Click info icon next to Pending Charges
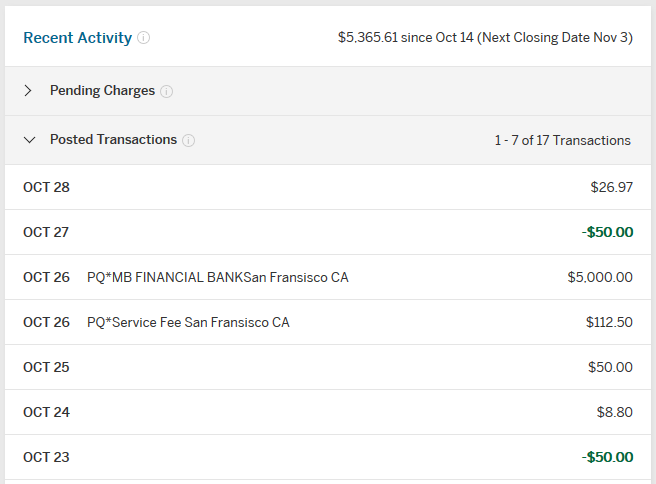656x484 pixels. tap(167, 91)
